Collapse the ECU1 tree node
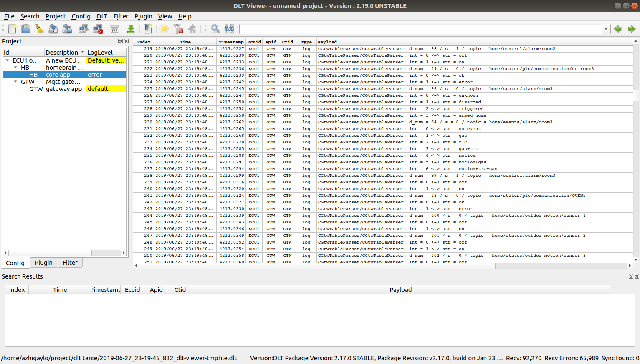 click(x=7, y=60)
